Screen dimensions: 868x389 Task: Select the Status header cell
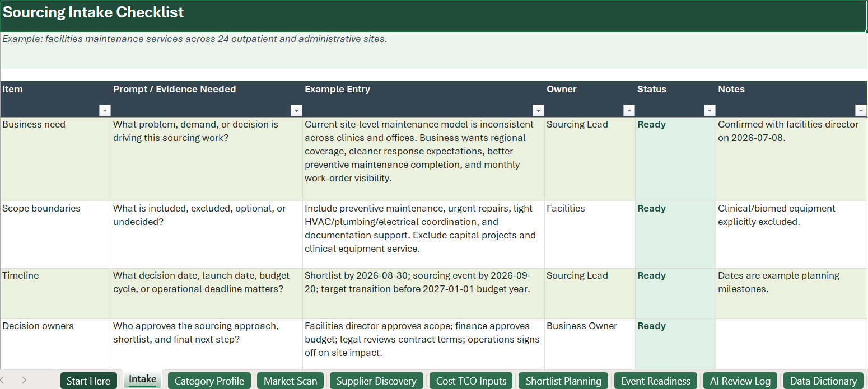675,99
